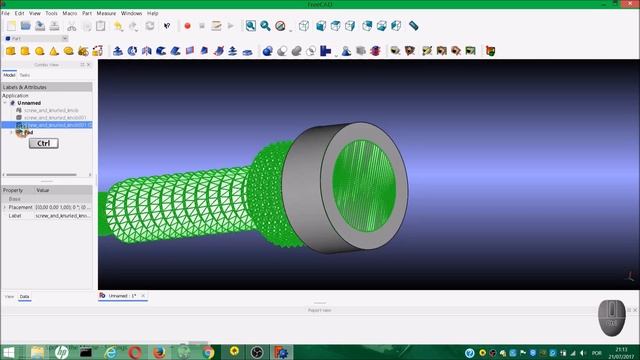Create a cone primitive
The height and width of the screenshot is (360, 640).
[54, 51]
